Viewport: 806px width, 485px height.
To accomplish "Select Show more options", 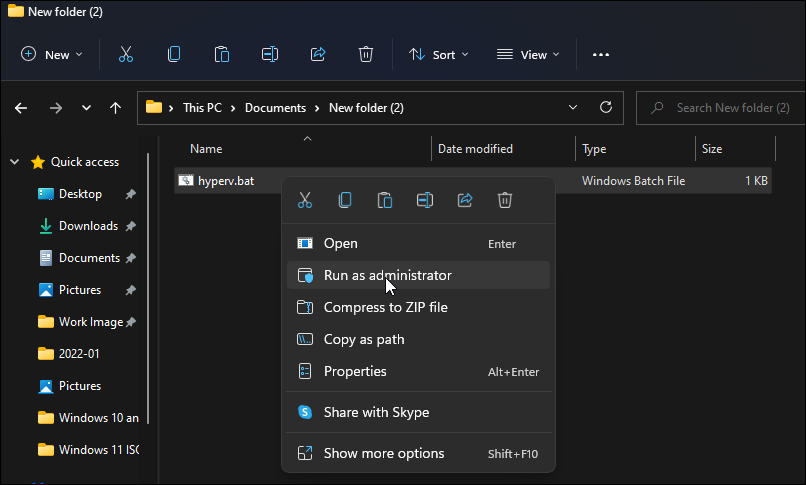I will pyautogui.click(x=384, y=453).
